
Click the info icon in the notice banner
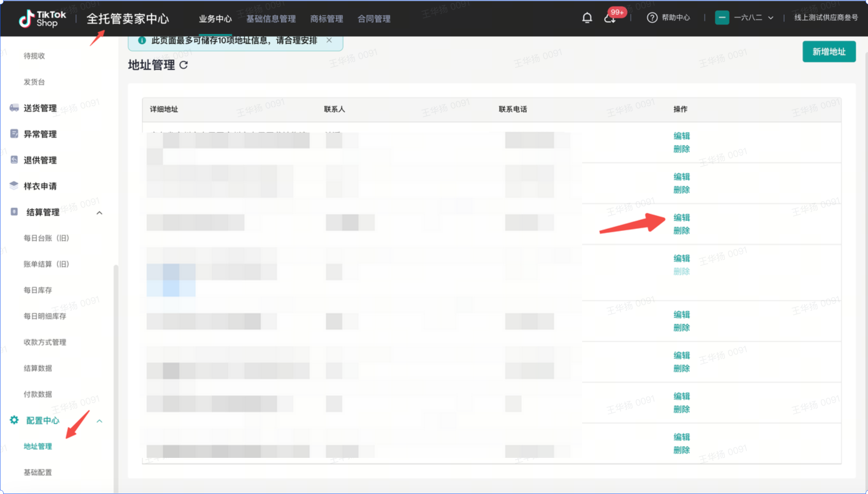click(x=142, y=40)
